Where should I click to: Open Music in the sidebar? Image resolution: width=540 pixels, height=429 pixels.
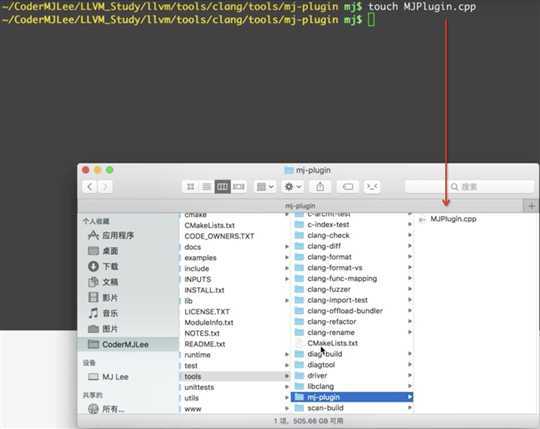pos(110,313)
